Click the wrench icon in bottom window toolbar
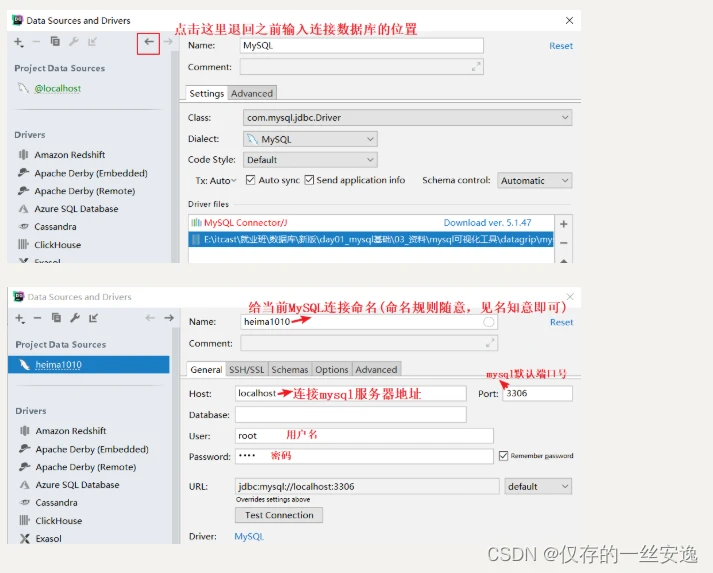 75,318
